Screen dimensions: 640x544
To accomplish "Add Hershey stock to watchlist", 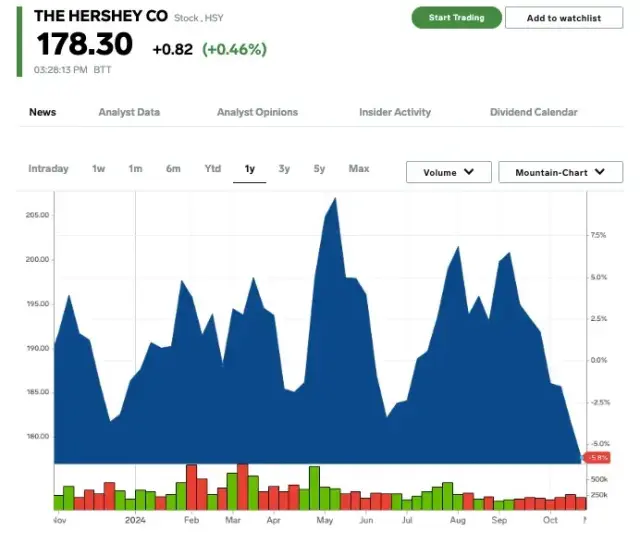I will point(564,18).
